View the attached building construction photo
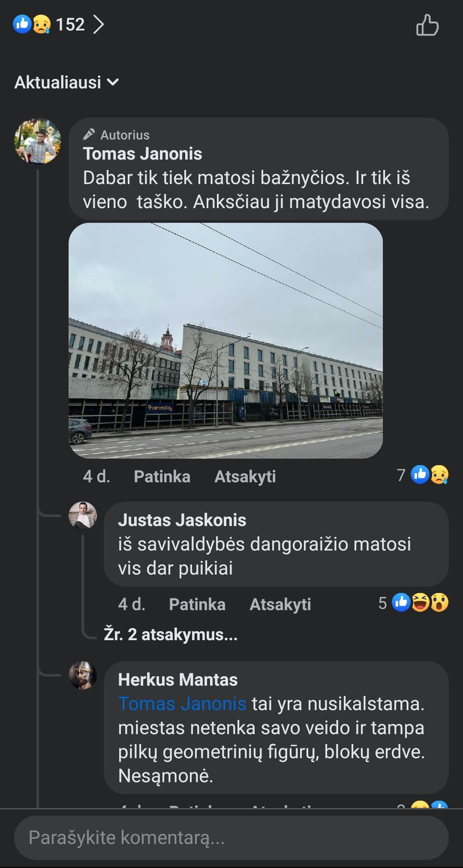Image resolution: width=463 pixels, height=868 pixels. [x=225, y=341]
